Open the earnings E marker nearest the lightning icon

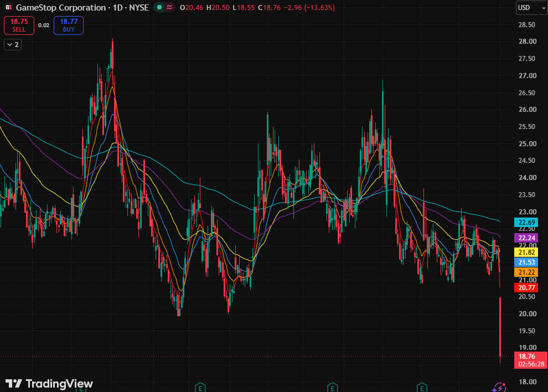click(422, 388)
